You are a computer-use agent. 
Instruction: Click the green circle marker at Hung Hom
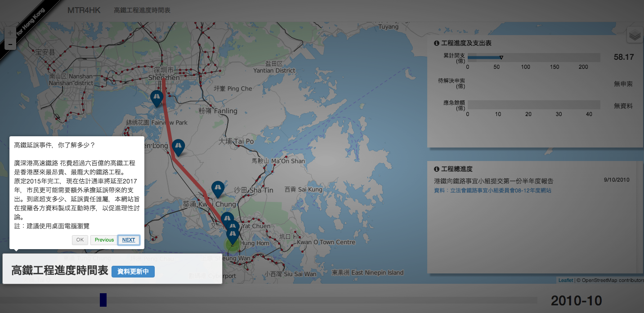[232, 245]
